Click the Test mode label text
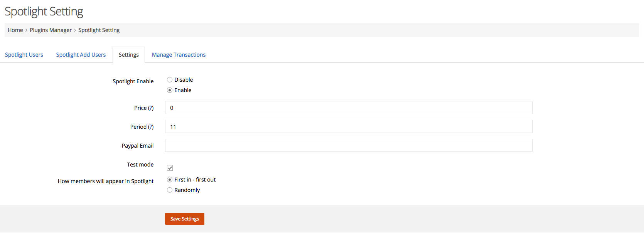This screenshot has height=239, width=644. [140, 165]
